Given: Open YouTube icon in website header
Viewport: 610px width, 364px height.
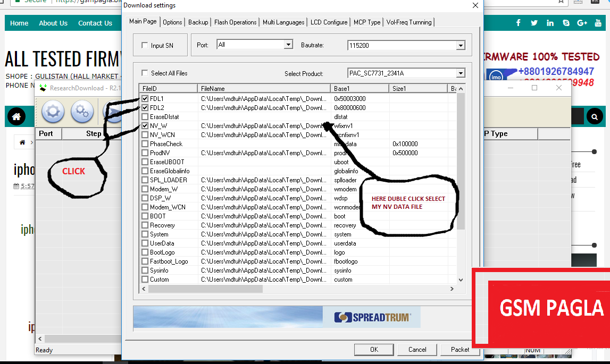Looking at the screenshot, I should coord(598,23).
